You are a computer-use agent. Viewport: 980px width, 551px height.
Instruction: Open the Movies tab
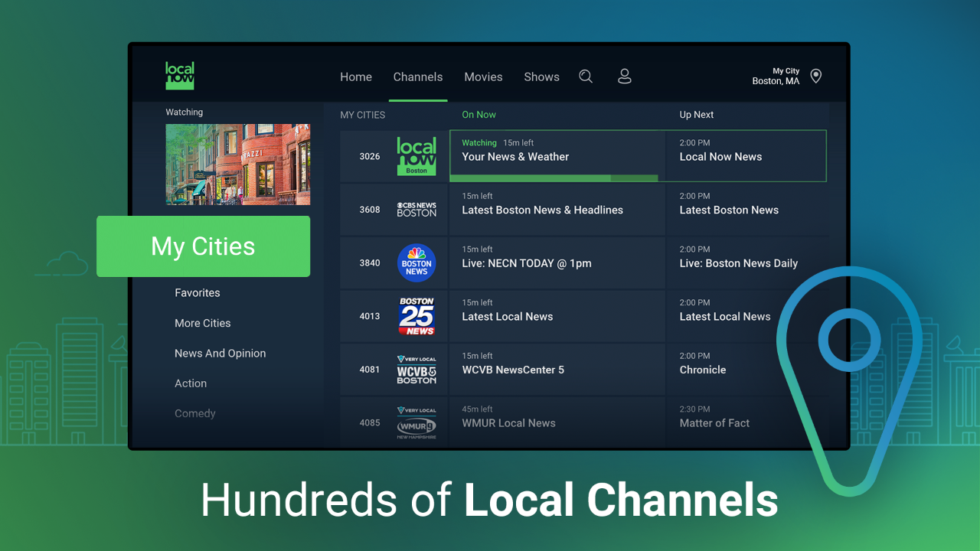[483, 77]
